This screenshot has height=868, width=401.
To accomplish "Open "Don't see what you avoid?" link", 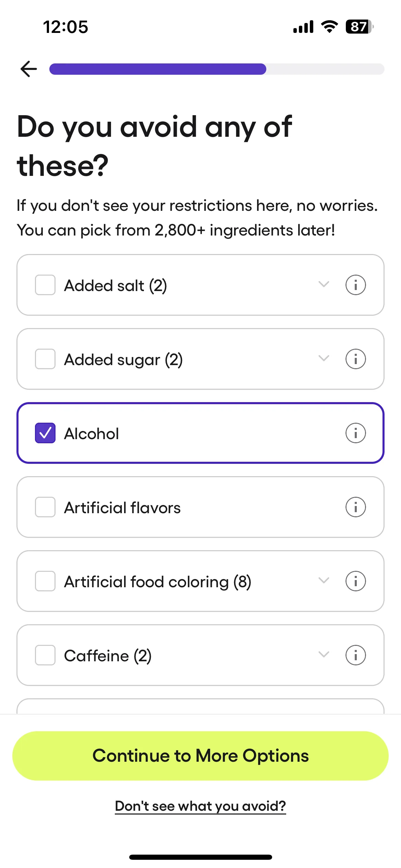I will 200,806.
